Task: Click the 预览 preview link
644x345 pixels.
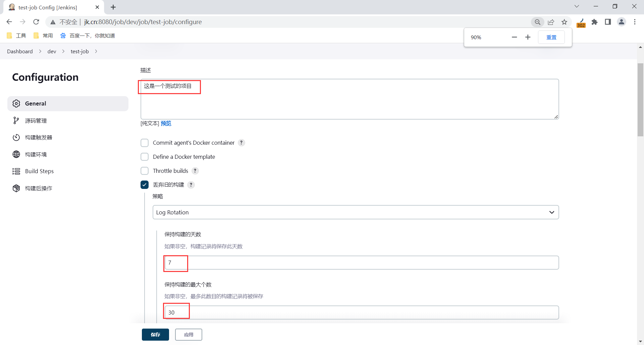Action: [166, 123]
